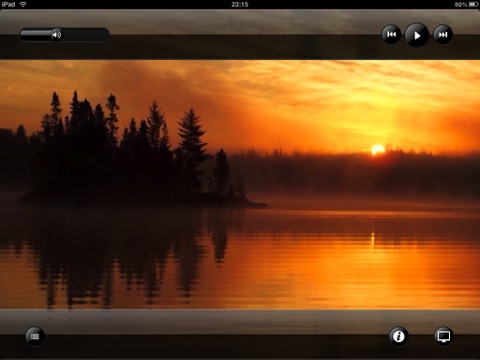Skip to the previous track
The height and width of the screenshot is (360, 480).
pos(391,34)
